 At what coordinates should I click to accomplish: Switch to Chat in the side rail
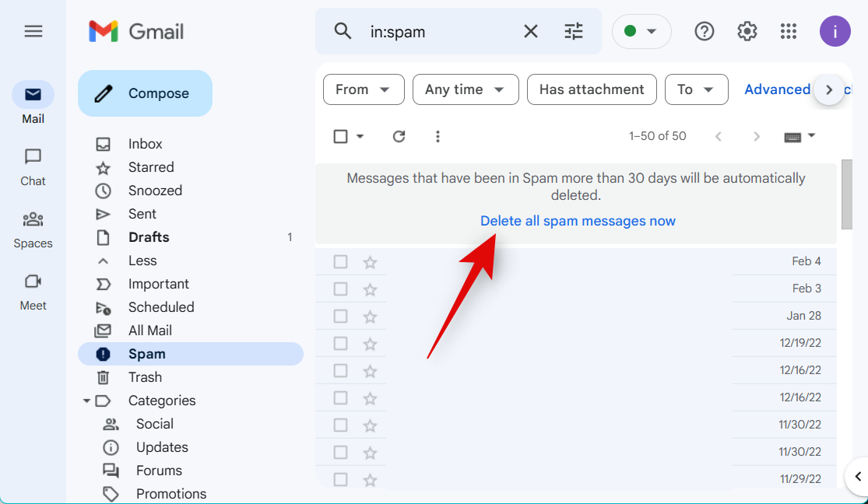click(33, 167)
